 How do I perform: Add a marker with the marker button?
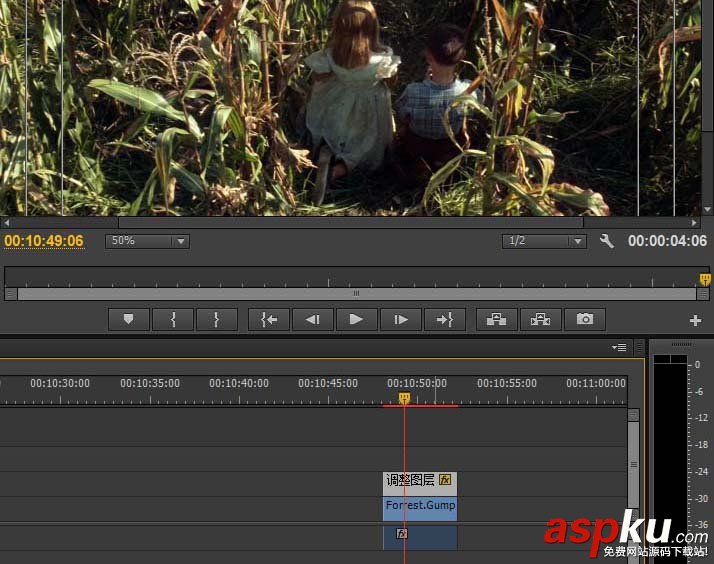click(128, 319)
